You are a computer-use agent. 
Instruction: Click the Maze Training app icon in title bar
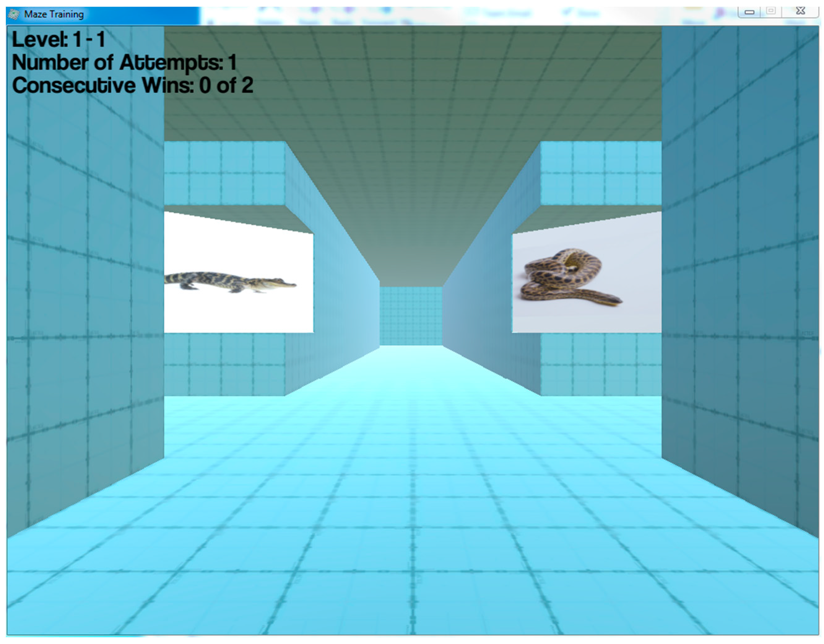(14, 14)
